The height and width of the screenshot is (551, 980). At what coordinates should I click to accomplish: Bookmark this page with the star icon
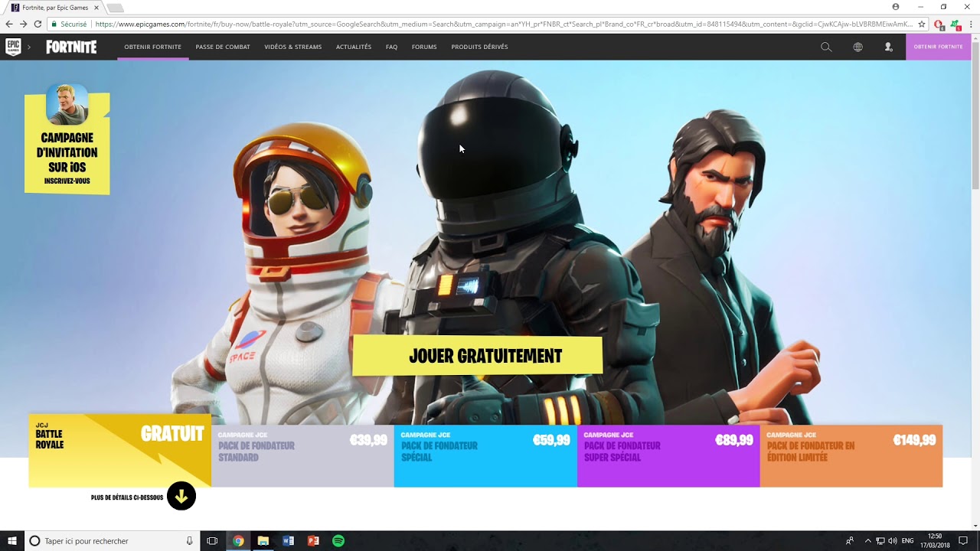point(923,24)
